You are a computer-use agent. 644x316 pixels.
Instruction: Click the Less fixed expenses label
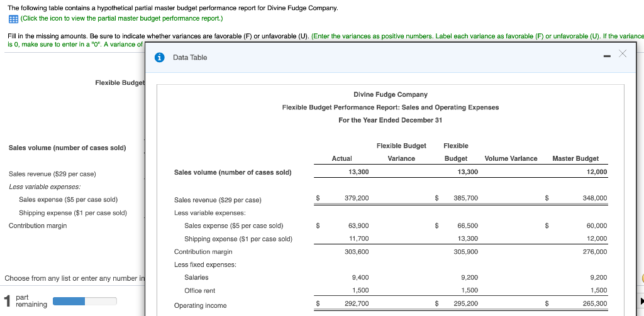pyautogui.click(x=205, y=264)
